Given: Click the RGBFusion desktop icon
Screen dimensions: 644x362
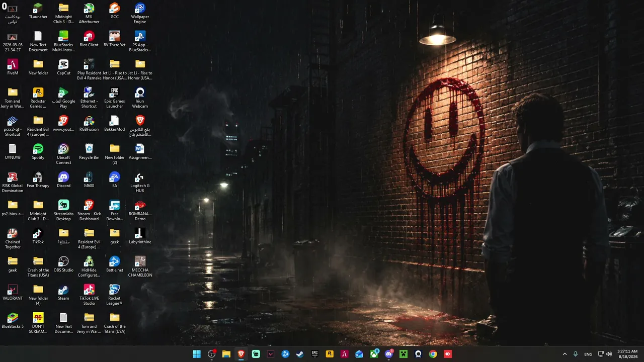Looking at the screenshot, I should pyautogui.click(x=89, y=124).
